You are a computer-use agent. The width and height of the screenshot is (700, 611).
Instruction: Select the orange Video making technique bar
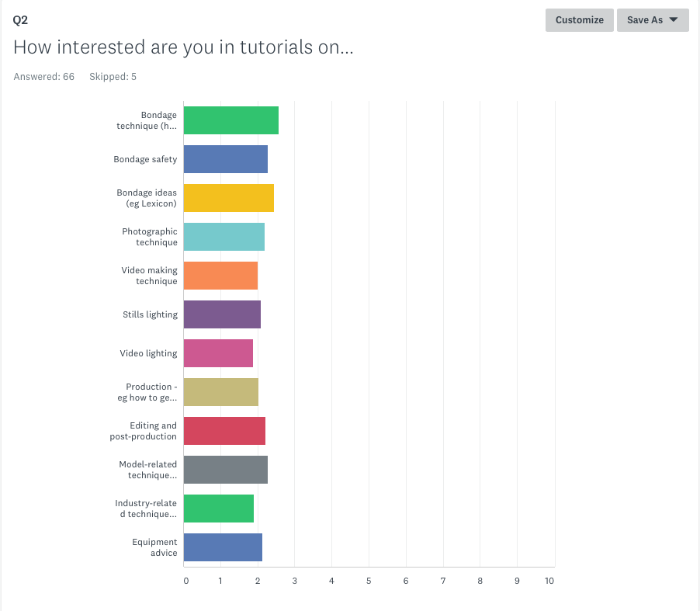(220, 276)
